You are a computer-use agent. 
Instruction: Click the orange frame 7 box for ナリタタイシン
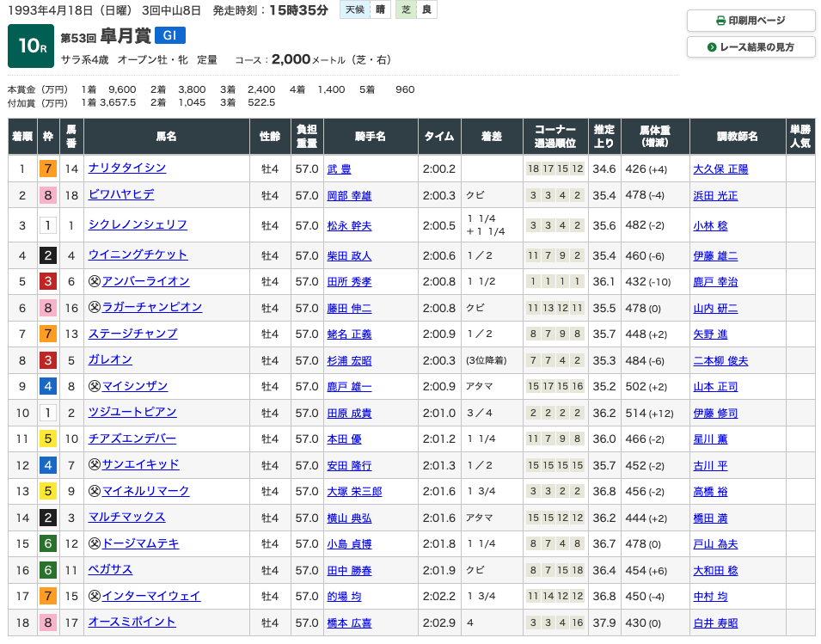pos(48,169)
